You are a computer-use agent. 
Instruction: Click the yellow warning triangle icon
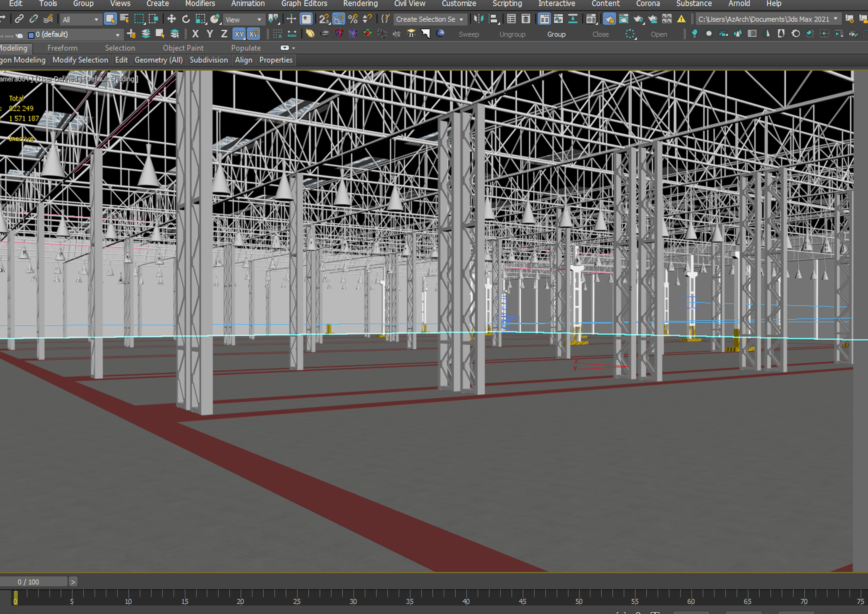(x=681, y=19)
